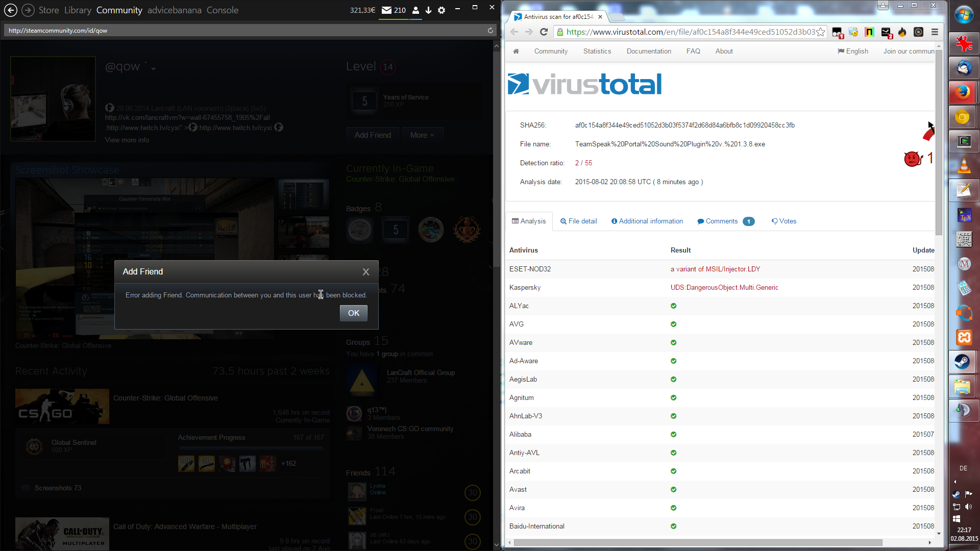This screenshot has height=551, width=980.
Task: Expand the More dropdown on profile
Action: (422, 135)
